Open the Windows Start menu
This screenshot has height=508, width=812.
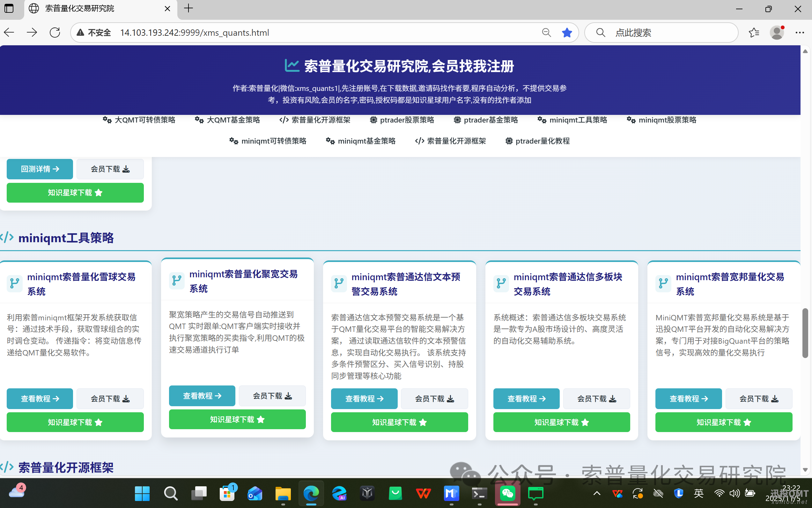click(142, 493)
